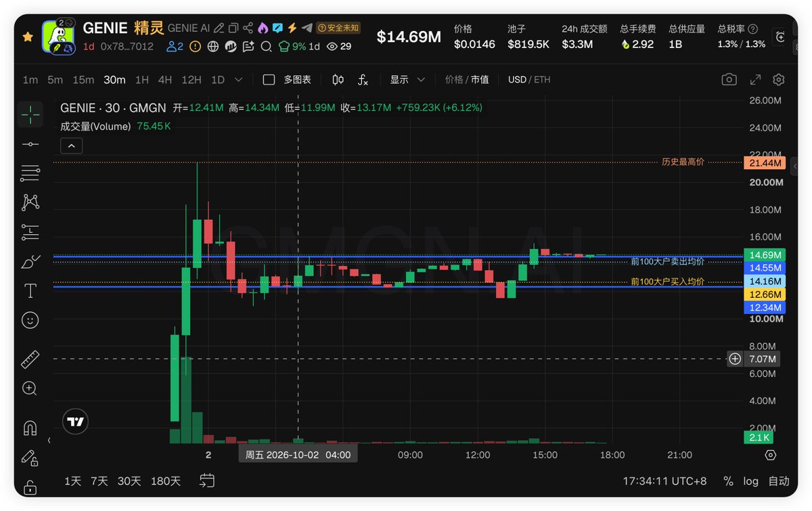Viewport: 812px width, 511px height.
Task: Switch currency to ETH
Action: coord(542,80)
